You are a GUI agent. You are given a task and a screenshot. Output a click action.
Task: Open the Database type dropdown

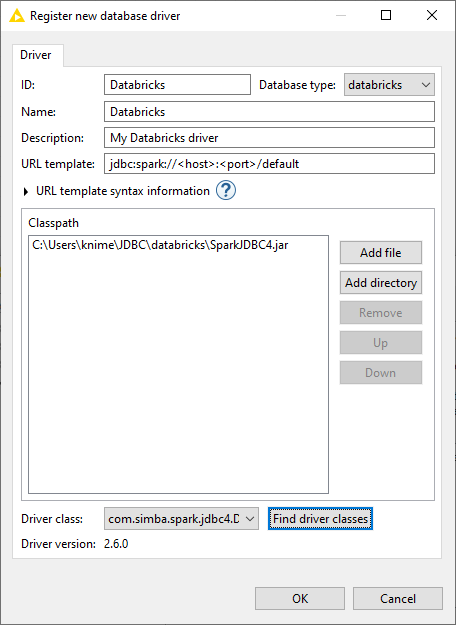(389, 85)
